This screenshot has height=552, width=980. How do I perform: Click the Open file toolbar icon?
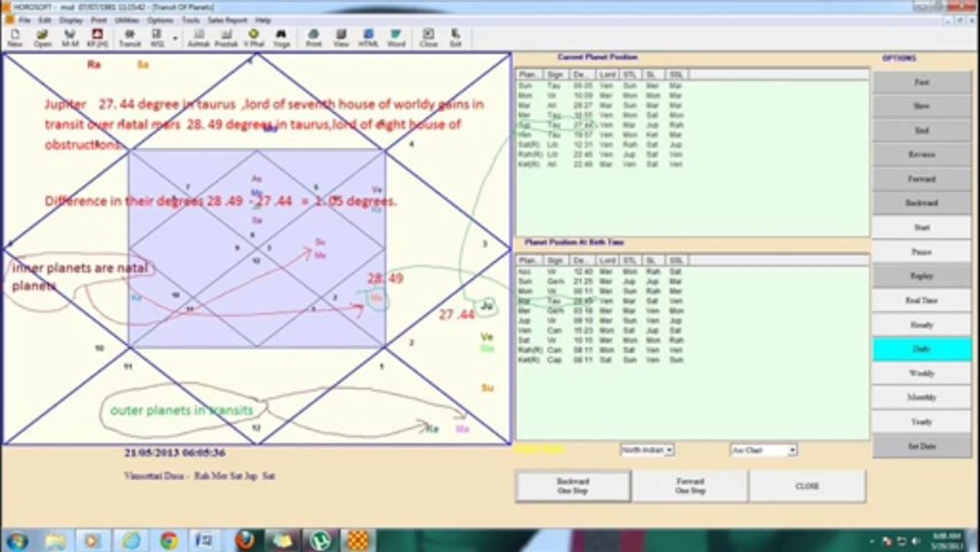tap(43, 38)
